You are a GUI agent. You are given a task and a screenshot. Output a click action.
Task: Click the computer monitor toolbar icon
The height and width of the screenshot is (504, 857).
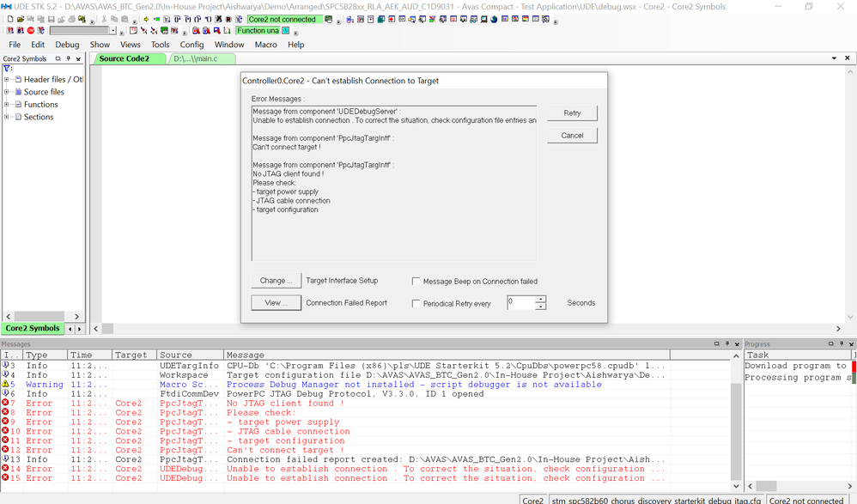pyautogui.click(x=483, y=19)
